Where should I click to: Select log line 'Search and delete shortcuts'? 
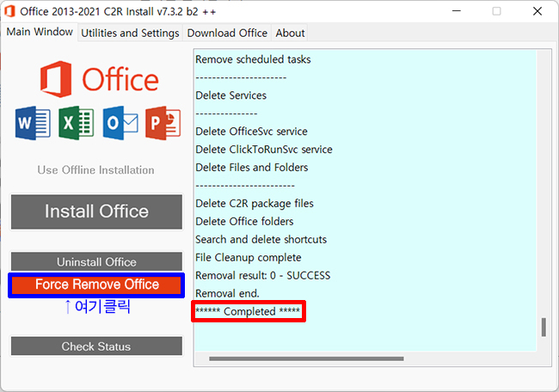261,240
